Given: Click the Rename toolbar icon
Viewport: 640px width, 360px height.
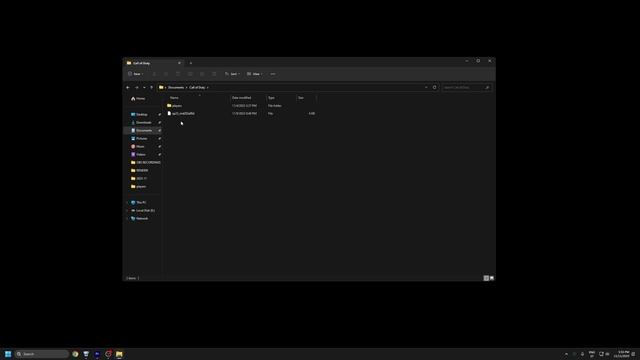Looking at the screenshot, I should coord(190,74).
